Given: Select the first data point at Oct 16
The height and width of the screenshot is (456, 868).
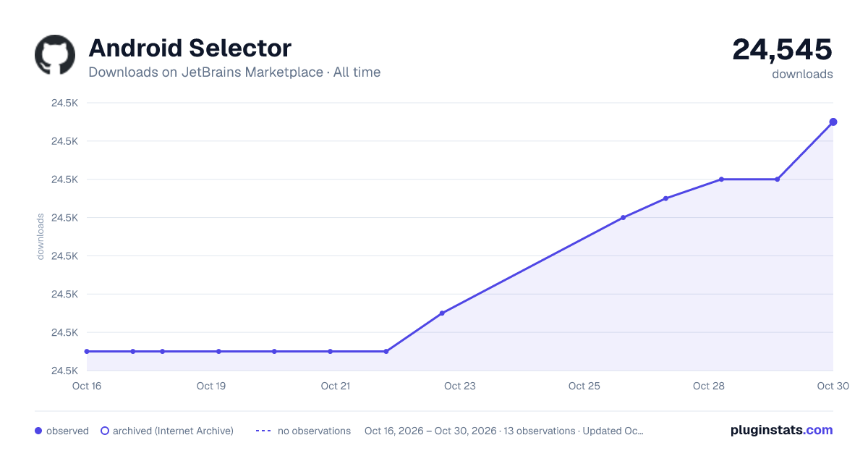Looking at the screenshot, I should click(87, 352).
